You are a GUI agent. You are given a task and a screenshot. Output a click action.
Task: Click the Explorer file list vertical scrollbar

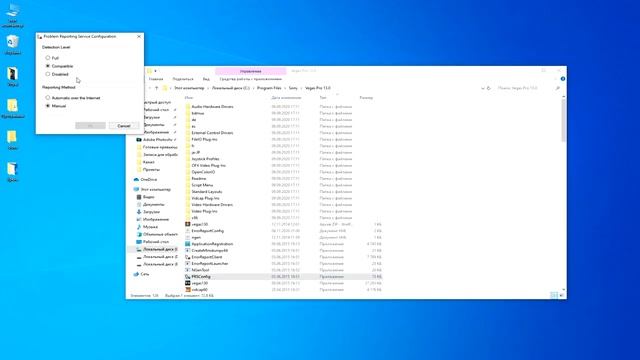click(x=564, y=121)
